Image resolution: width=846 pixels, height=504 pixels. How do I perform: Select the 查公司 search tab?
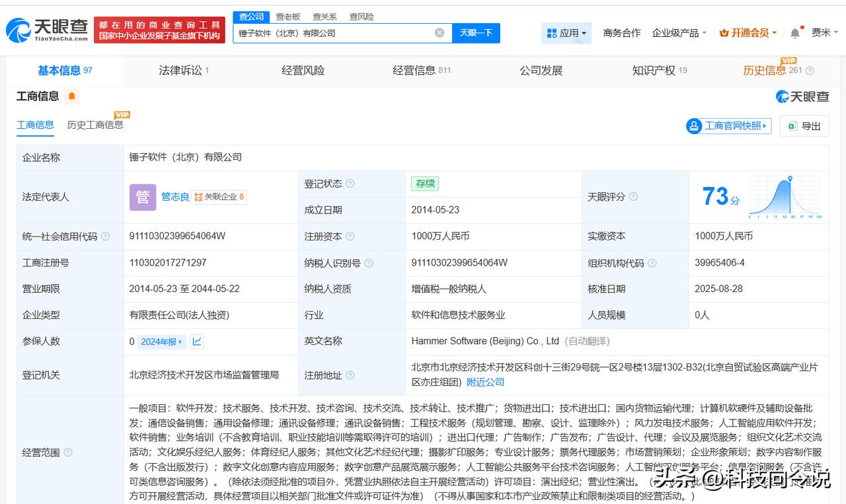(x=251, y=17)
